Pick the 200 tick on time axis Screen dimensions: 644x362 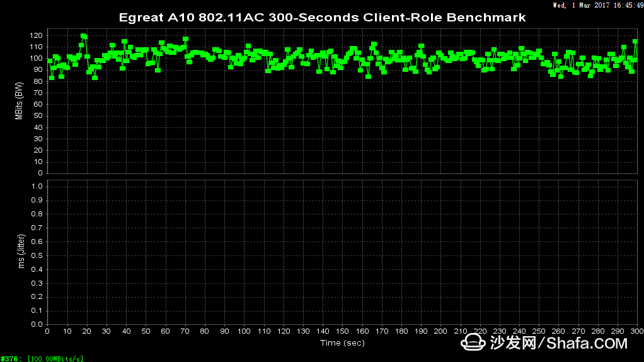[x=440, y=331]
